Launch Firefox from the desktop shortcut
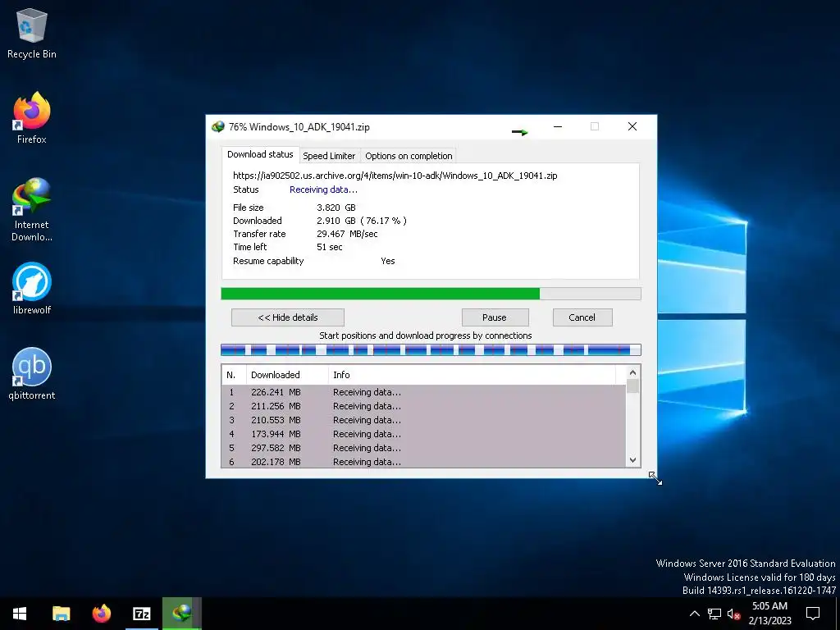This screenshot has width=840, height=630. (32, 118)
